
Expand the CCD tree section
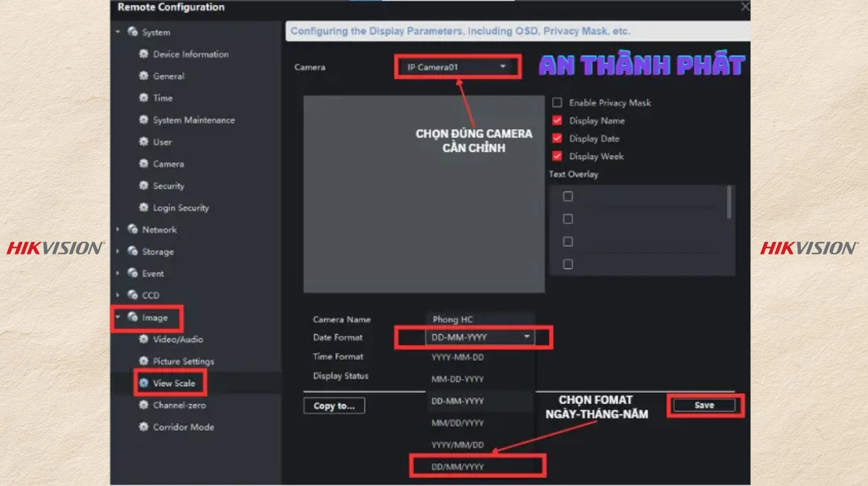tap(118, 295)
